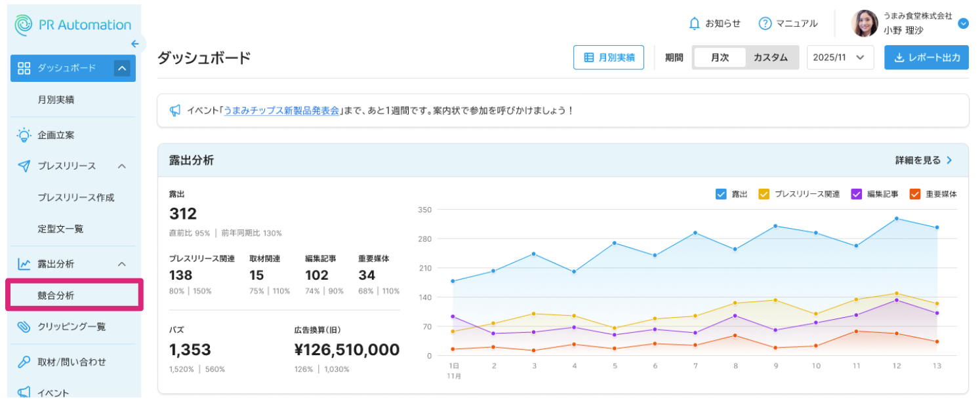
Task: Click the 12th day data point on 露出 line
Action: pos(896,218)
